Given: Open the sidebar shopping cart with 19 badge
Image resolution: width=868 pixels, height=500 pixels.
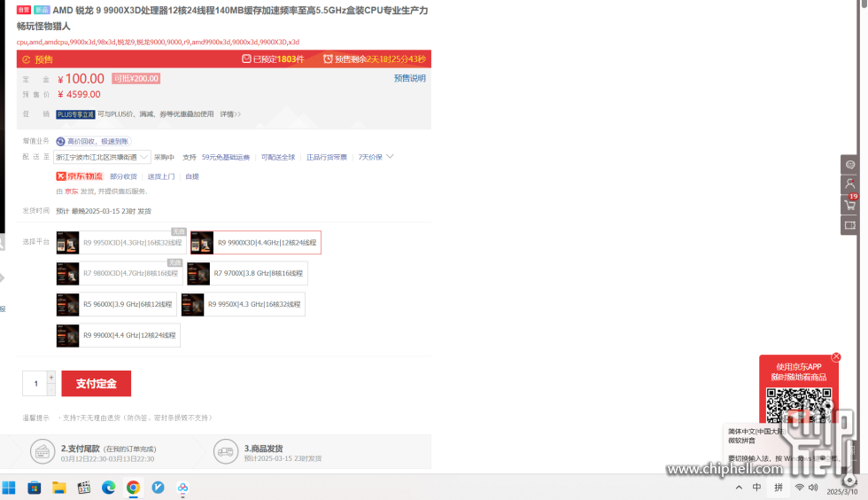Looking at the screenshot, I should 849,205.
